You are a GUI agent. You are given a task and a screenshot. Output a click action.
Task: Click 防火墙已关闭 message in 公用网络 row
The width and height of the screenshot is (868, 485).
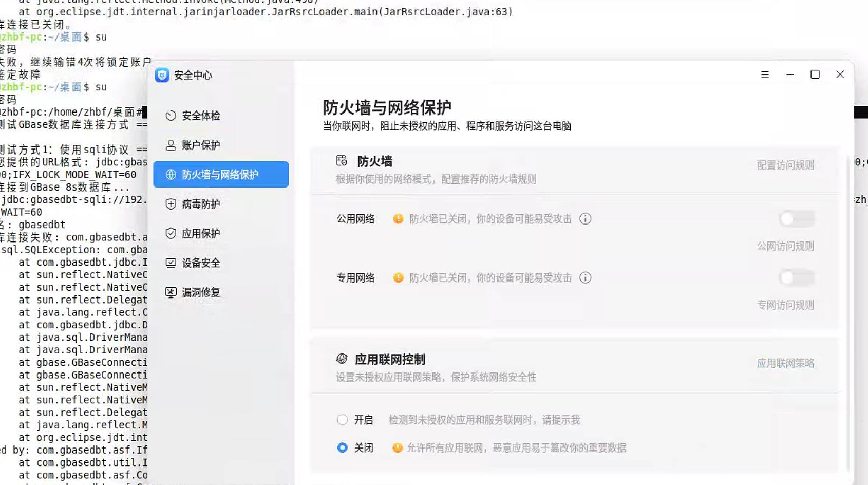coord(490,219)
